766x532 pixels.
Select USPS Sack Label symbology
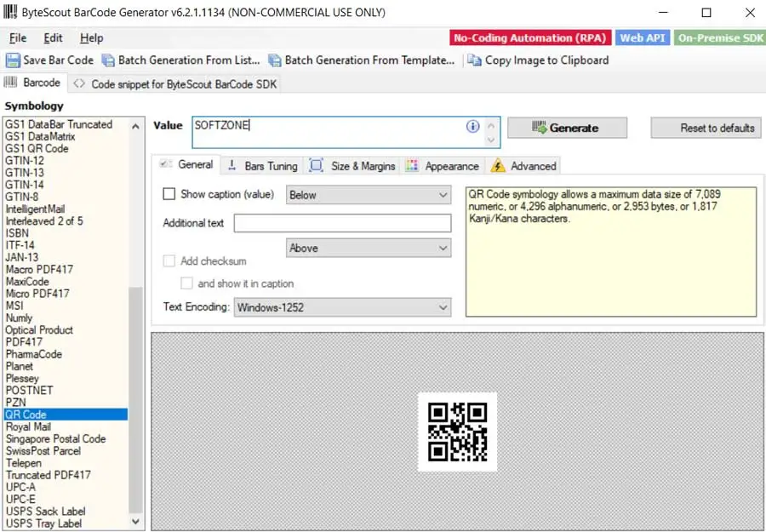45,512
